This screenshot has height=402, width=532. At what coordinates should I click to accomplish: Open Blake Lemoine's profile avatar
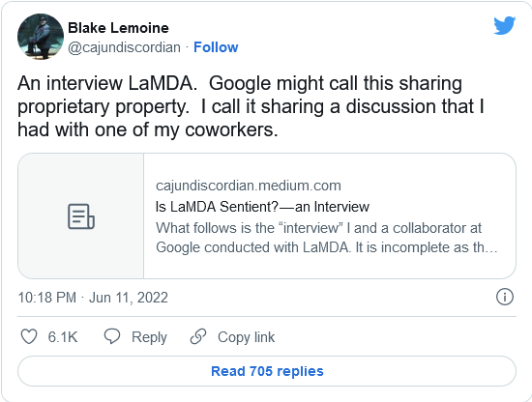tap(41, 37)
